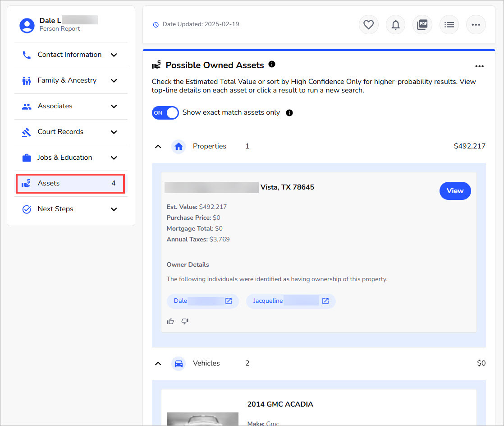Click the 2014 GMC Acadia vehicle thumbnail

[202, 419]
